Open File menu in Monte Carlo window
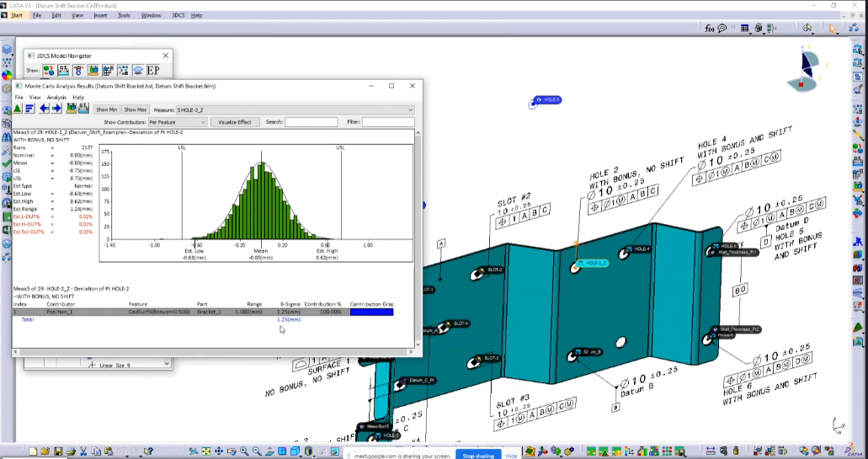868x459 pixels. point(19,98)
